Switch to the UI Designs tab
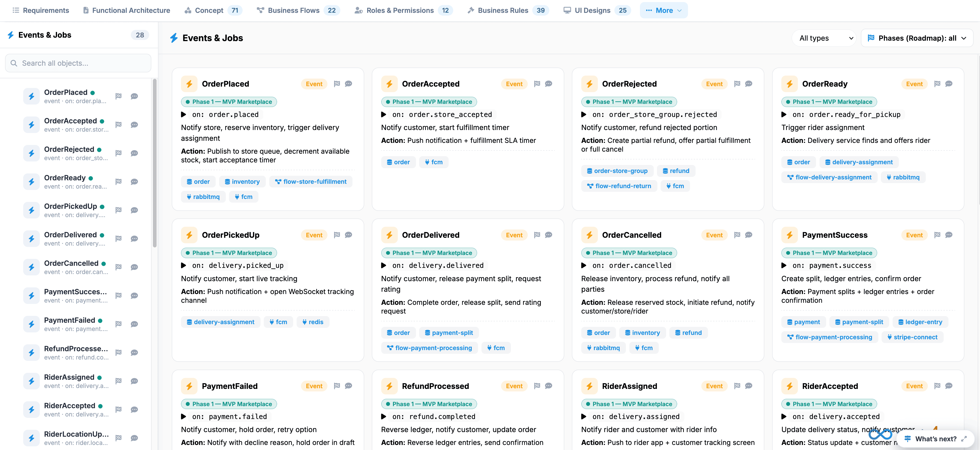Screen dimensions: 980x450 (596, 10)
